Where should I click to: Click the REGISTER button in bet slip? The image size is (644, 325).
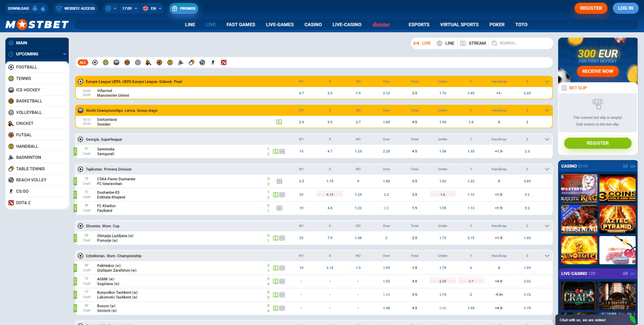click(x=598, y=143)
